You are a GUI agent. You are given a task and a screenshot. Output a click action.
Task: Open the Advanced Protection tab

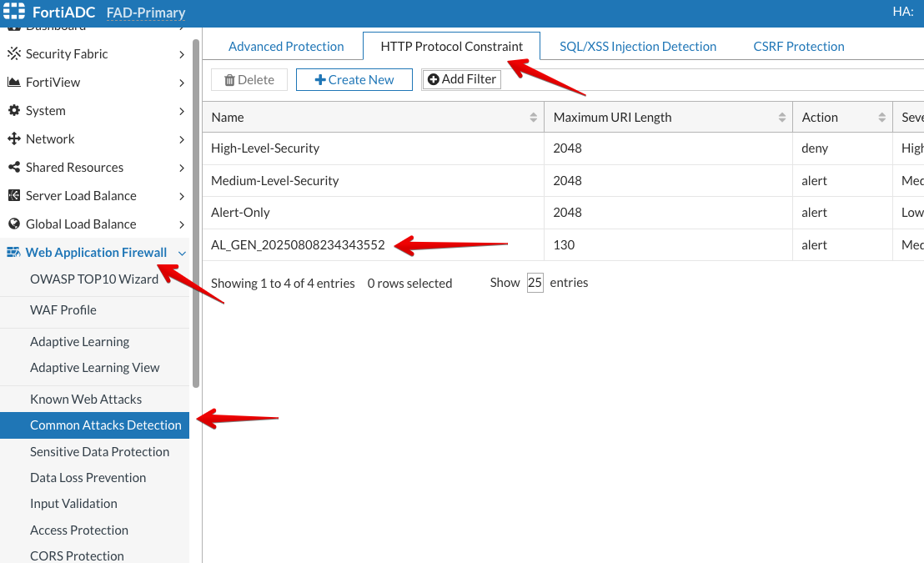[286, 47]
